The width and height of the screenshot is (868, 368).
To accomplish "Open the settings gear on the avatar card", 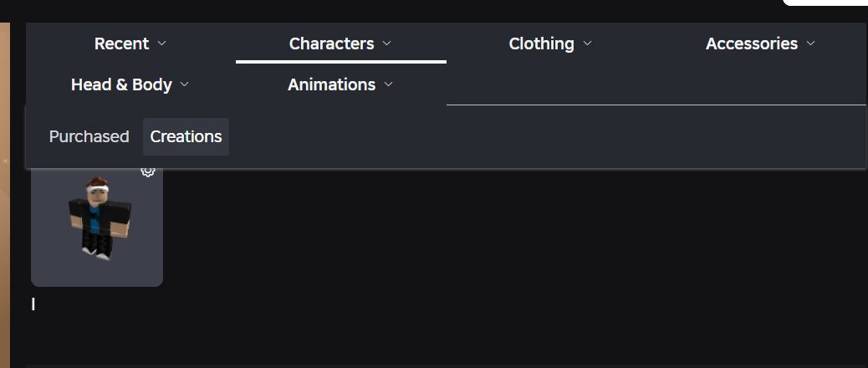I will pos(148,171).
